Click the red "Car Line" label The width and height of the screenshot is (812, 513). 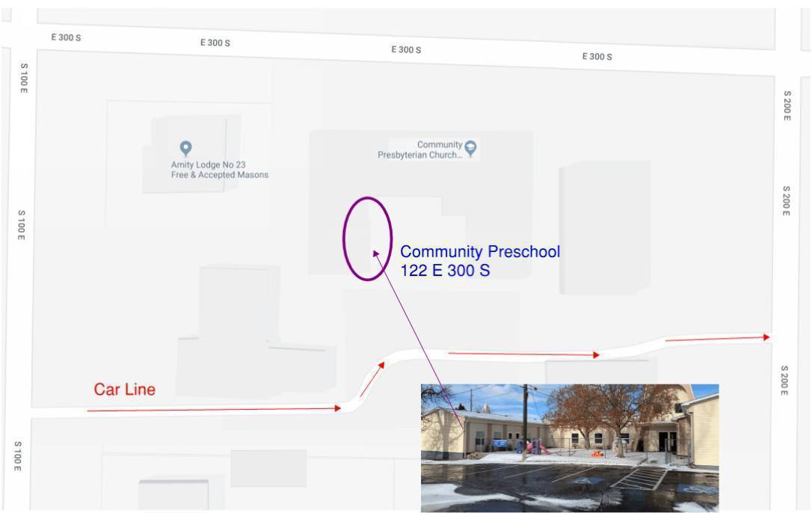coord(124,390)
